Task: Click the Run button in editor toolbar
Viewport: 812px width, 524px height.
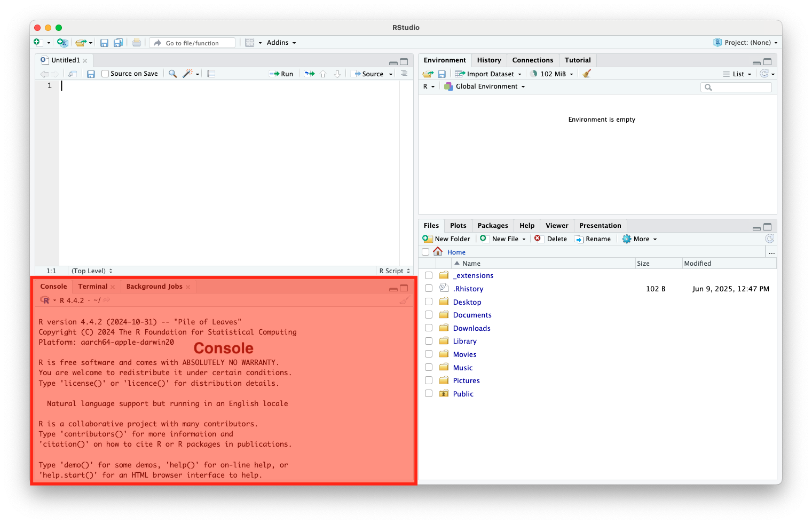Action: (281, 74)
